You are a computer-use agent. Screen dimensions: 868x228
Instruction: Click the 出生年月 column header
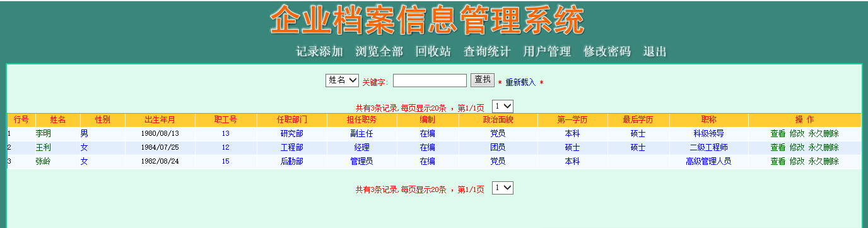[160, 119]
